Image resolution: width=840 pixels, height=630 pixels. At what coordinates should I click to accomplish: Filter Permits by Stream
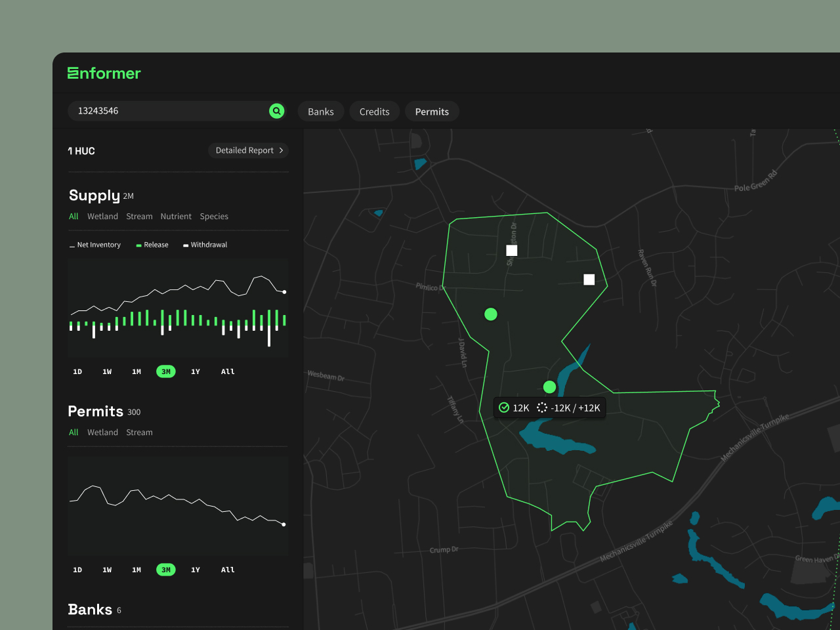[x=139, y=432]
